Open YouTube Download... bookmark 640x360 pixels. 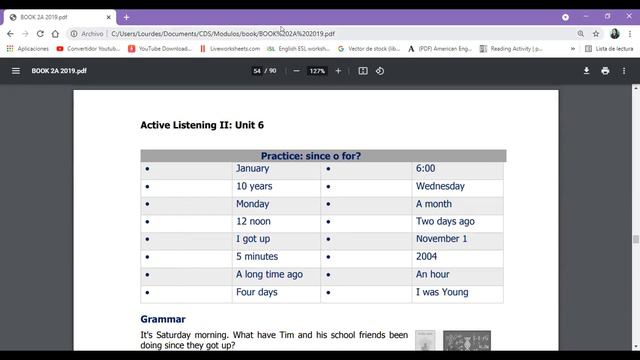tap(160, 49)
